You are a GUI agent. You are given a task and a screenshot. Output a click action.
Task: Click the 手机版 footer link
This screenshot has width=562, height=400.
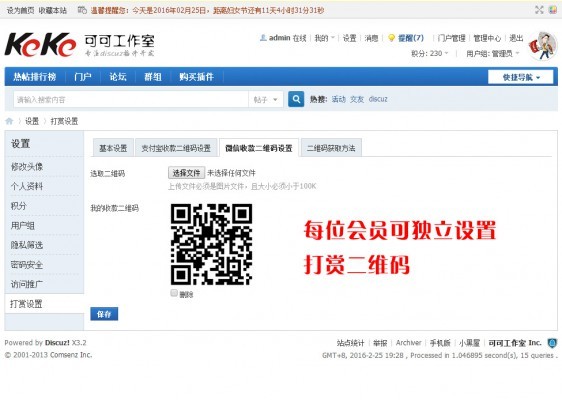tap(440, 343)
